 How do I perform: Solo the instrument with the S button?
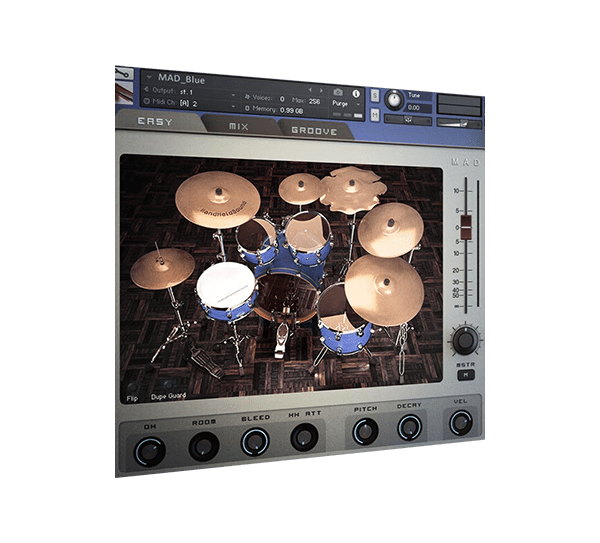(375, 95)
